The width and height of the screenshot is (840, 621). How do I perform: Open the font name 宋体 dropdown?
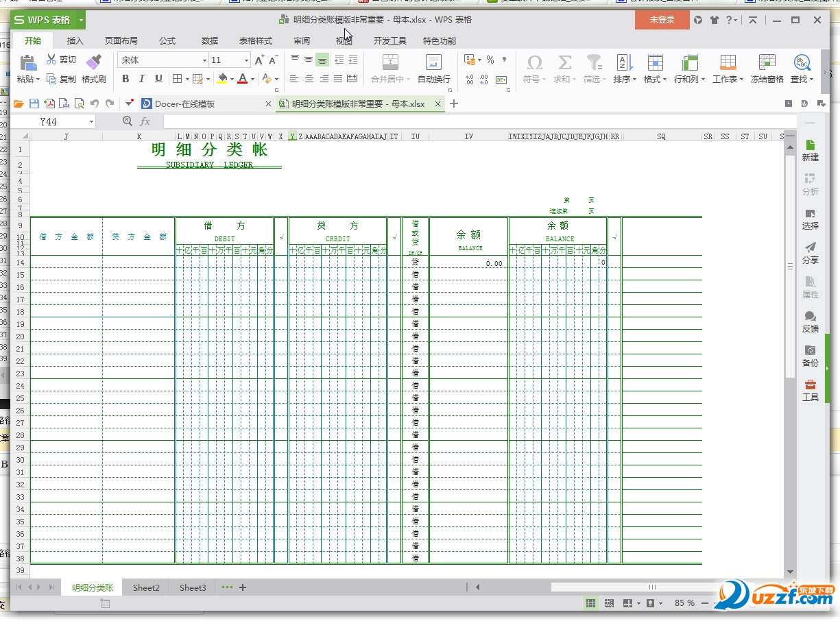[x=204, y=60]
